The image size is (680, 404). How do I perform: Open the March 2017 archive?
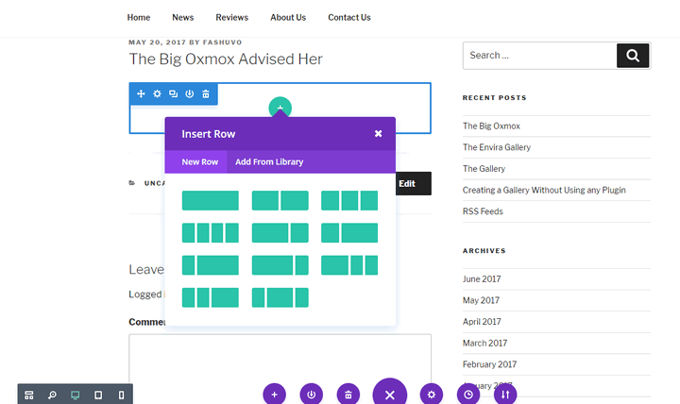point(485,343)
